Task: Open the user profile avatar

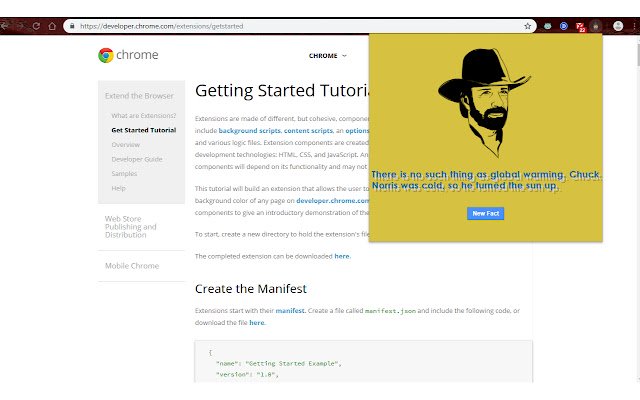Action: pyautogui.click(x=618, y=26)
